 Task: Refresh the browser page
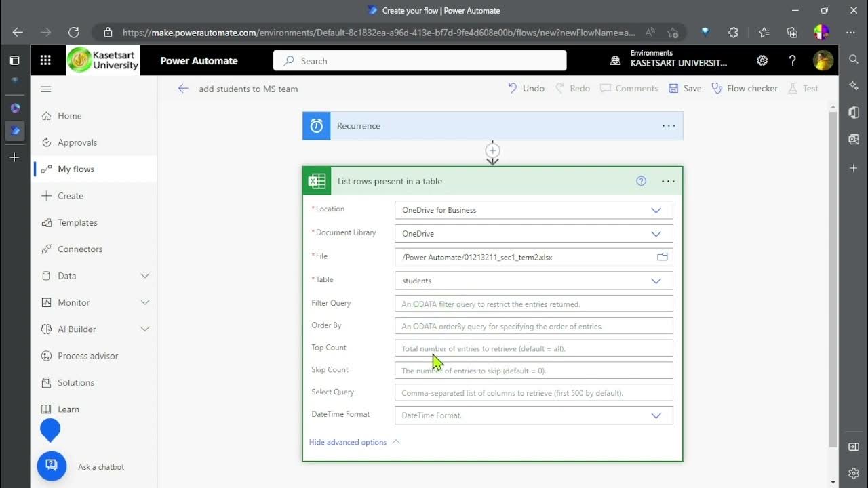coord(74,32)
